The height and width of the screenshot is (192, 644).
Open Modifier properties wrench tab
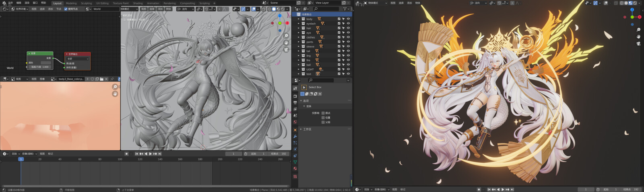pos(295,137)
